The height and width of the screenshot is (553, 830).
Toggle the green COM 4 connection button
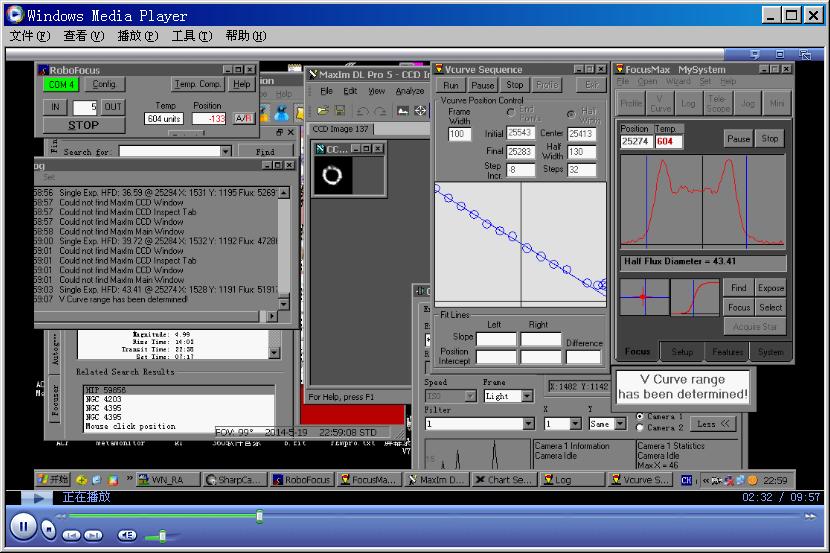click(61, 84)
